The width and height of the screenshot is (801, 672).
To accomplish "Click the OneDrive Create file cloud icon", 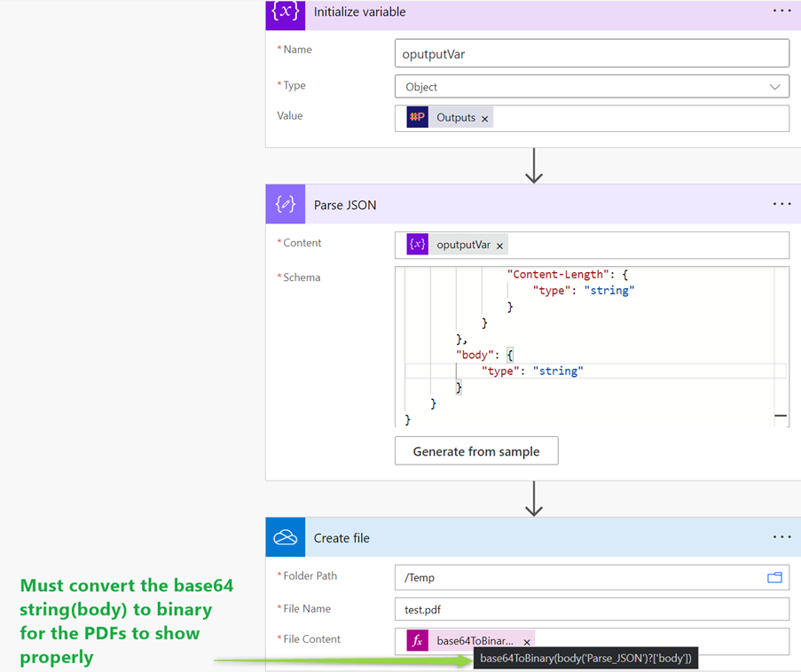I will tap(285, 538).
